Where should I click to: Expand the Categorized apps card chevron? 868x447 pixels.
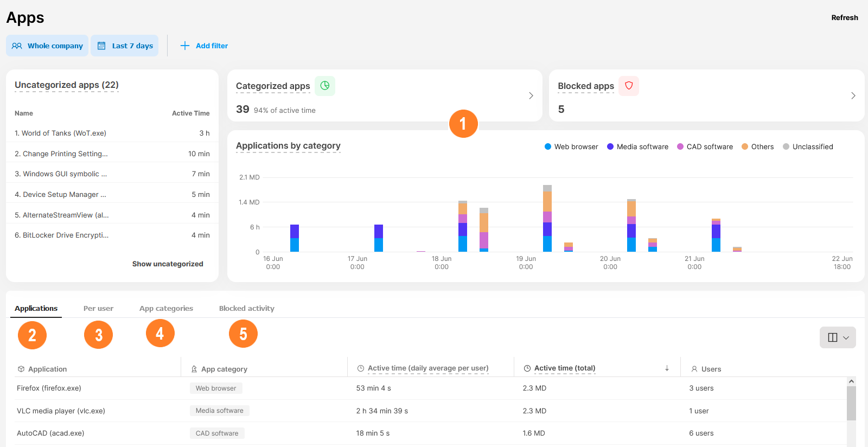pos(531,95)
